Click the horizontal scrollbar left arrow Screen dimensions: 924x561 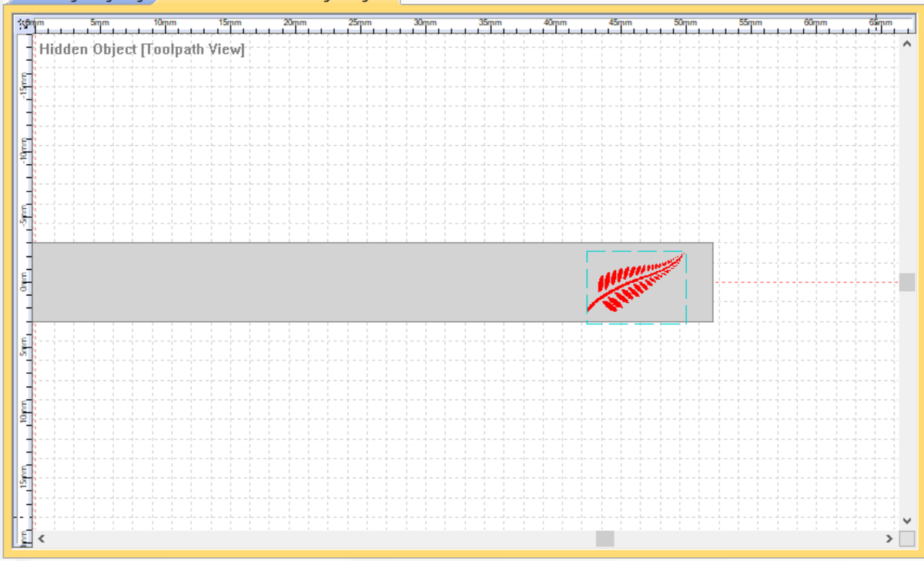pos(42,539)
